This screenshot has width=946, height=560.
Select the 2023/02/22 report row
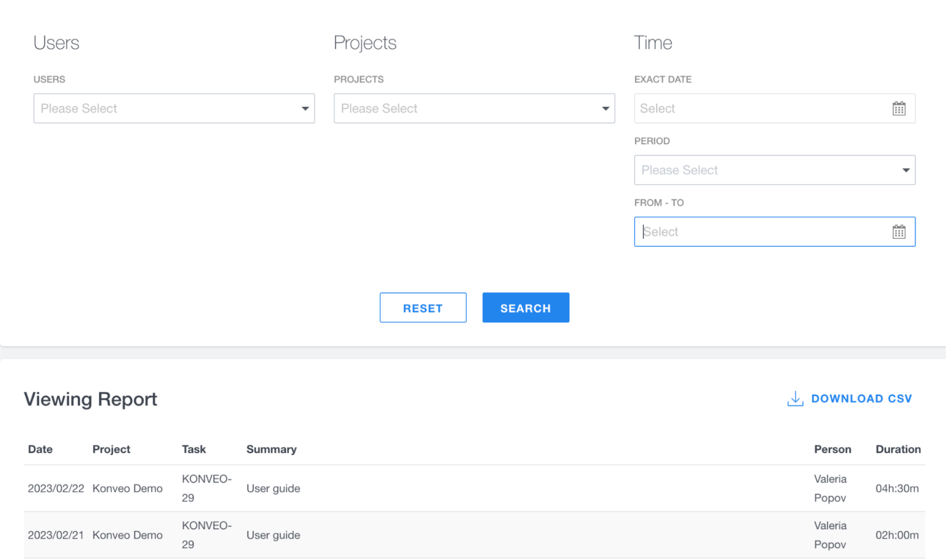pyautogui.click(x=474, y=488)
